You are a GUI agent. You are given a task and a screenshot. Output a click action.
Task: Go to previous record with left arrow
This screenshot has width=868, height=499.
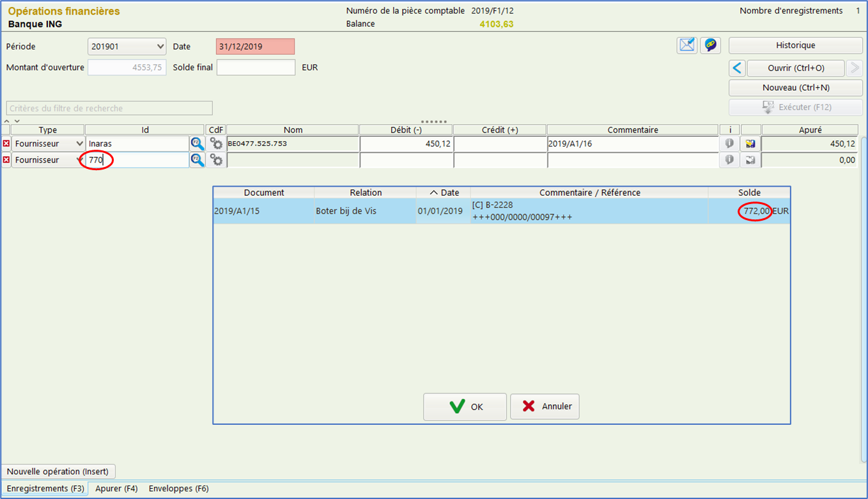[x=737, y=68]
